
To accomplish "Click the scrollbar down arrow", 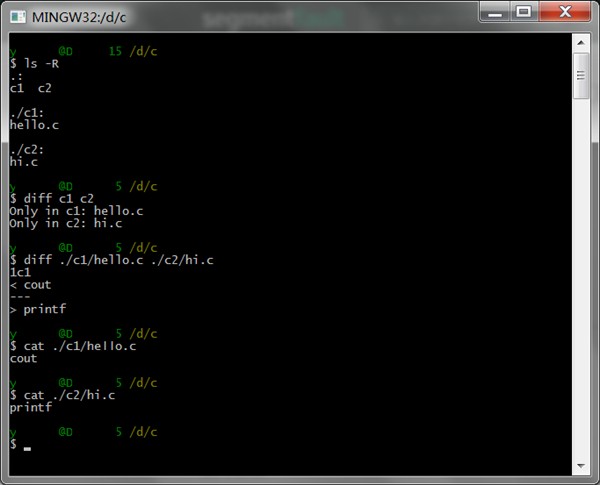I will [581, 467].
